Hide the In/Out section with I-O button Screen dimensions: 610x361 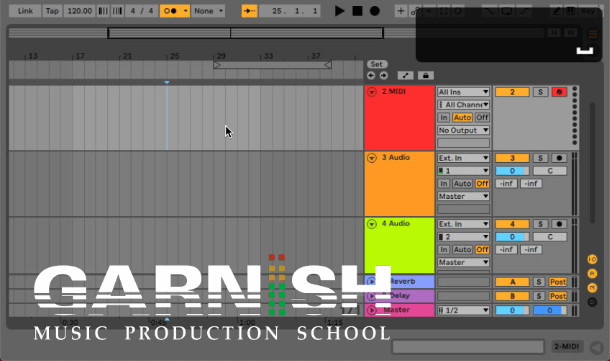(592, 259)
